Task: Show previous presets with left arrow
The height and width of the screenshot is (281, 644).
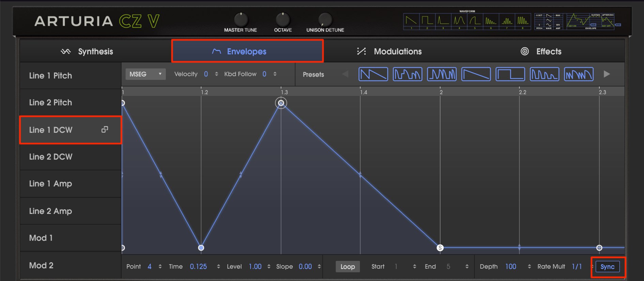Action: (345, 74)
